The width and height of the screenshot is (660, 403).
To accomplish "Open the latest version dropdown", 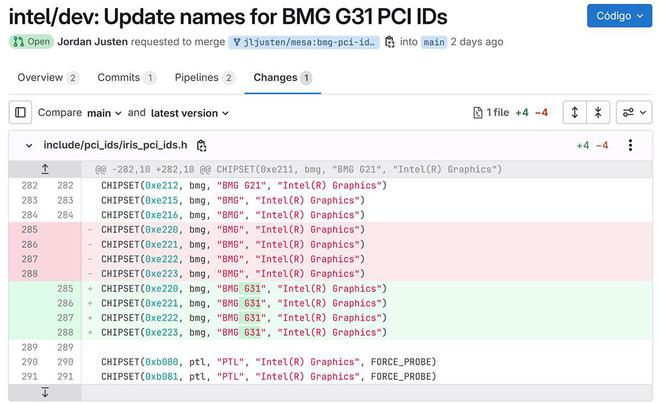I will (190, 113).
